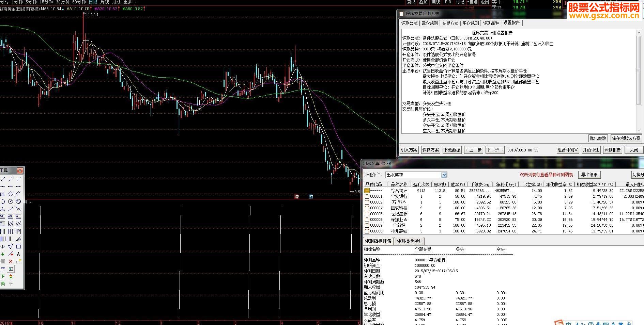Click the 优化参数 button

click(x=598, y=138)
